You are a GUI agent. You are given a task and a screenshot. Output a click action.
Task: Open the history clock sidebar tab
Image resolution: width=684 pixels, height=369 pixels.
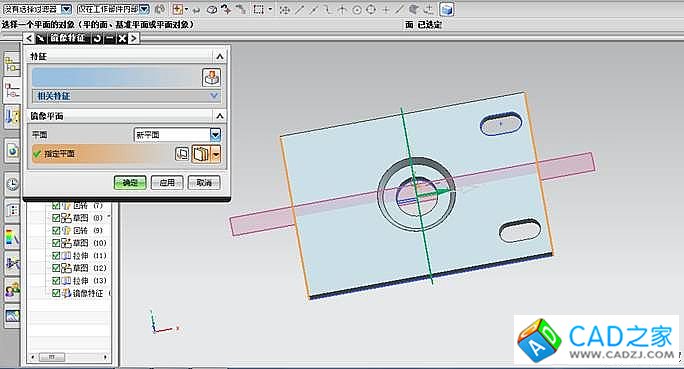pos(12,184)
